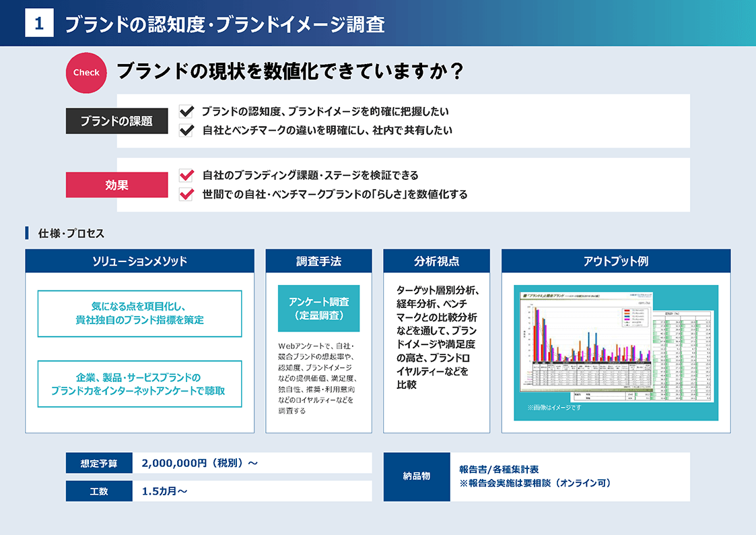This screenshot has width=756, height=535.
Task: Click the 気になる点を項目化し outlined box
Action: pos(139,313)
